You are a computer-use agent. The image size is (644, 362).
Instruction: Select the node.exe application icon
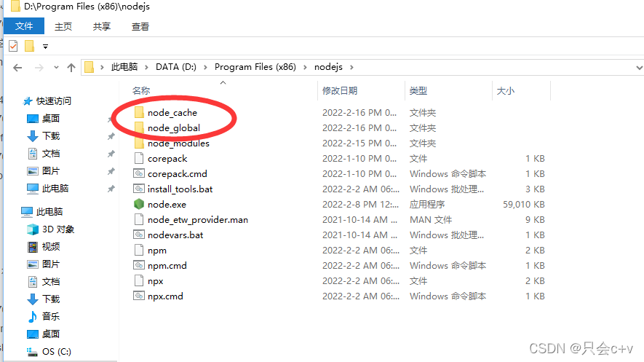139,204
